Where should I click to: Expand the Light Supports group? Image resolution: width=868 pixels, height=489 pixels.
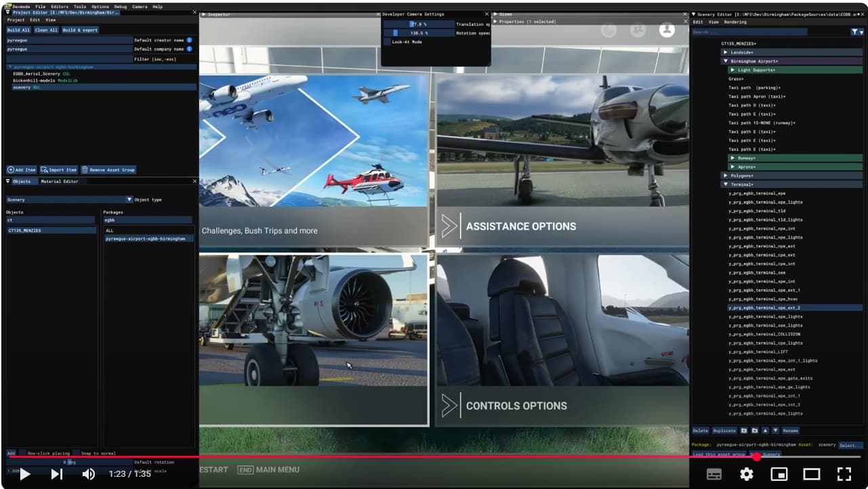[x=732, y=70]
